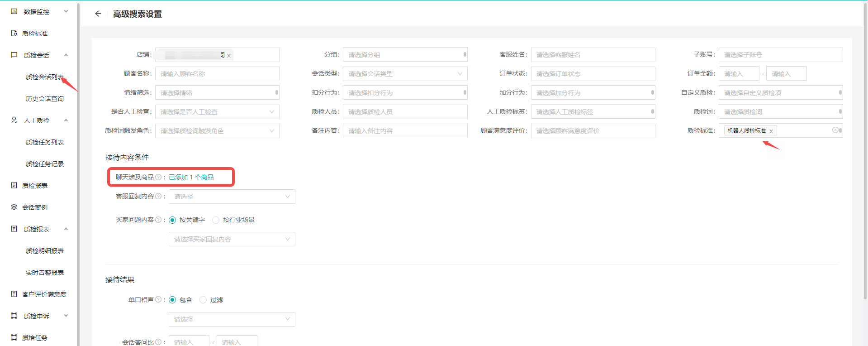Open 质检任务记录 in sidebar
The width and height of the screenshot is (868, 346).
[45, 164]
